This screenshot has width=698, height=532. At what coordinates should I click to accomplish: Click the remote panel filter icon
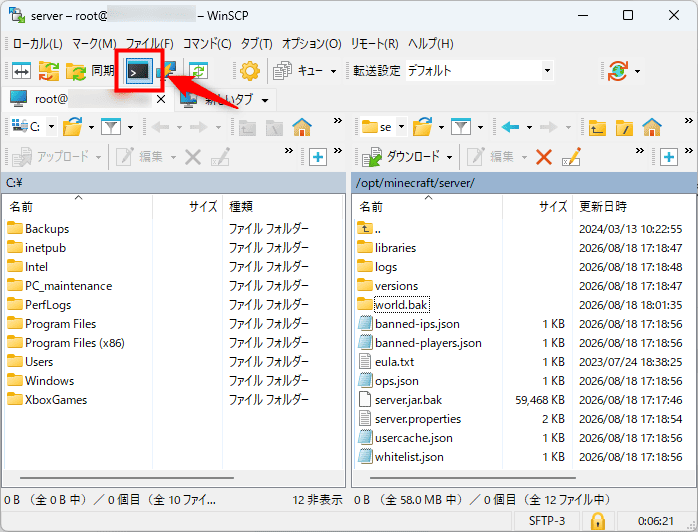[461, 127]
